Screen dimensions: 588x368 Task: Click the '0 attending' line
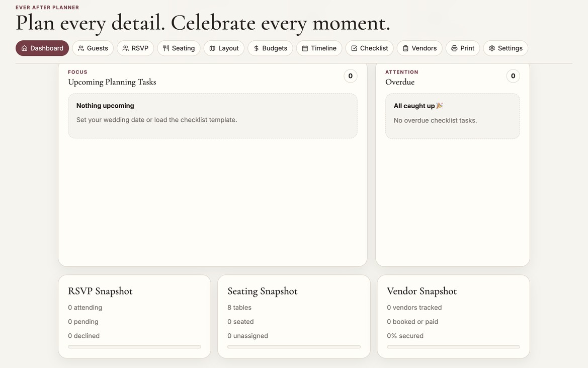[x=85, y=308]
